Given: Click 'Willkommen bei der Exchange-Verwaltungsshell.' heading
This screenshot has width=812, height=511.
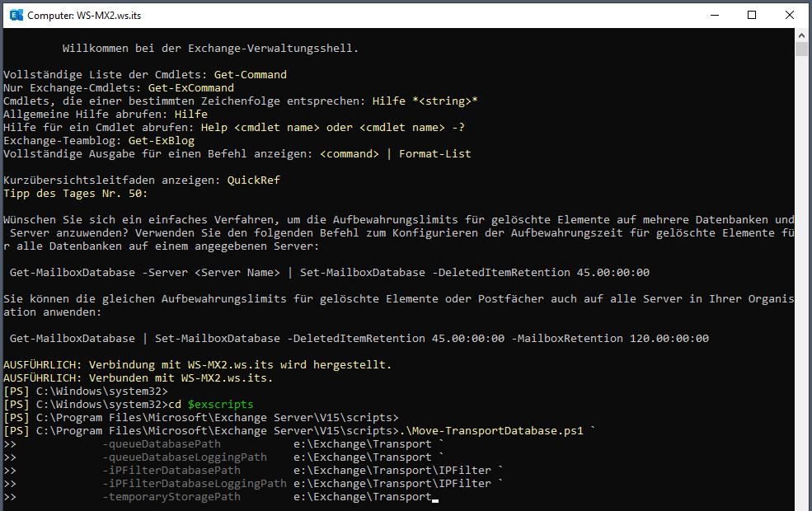Looking at the screenshot, I should click(211, 48).
